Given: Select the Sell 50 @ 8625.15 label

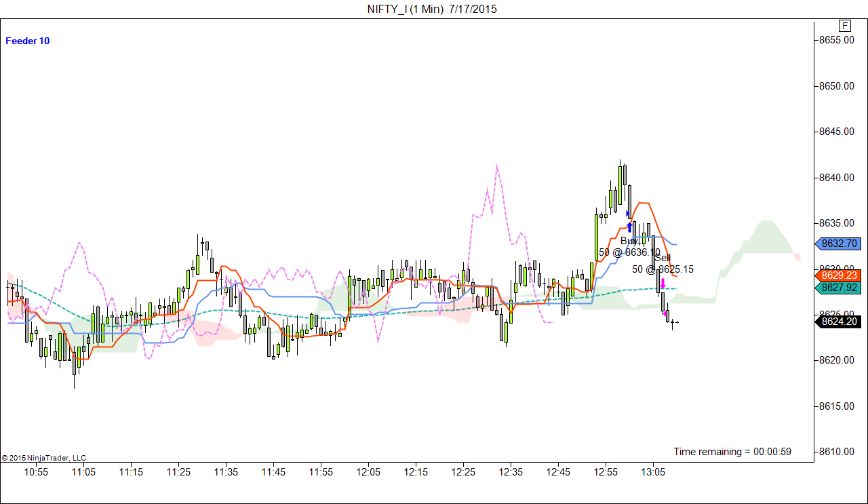Looking at the screenshot, I should tap(663, 263).
